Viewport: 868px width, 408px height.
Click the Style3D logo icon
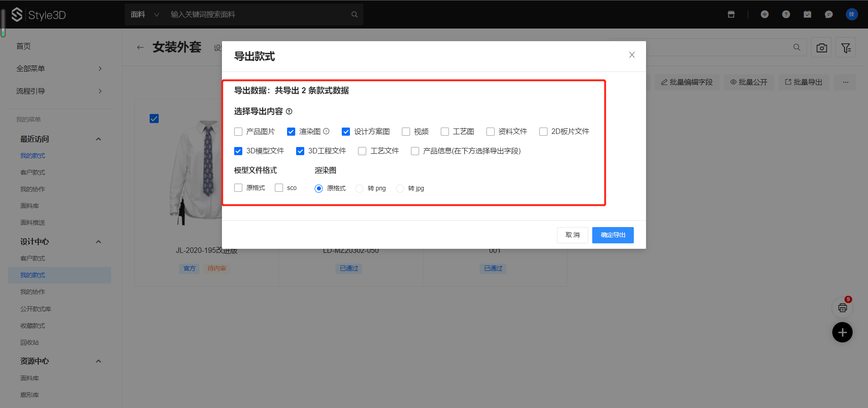pyautogui.click(x=17, y=14)
